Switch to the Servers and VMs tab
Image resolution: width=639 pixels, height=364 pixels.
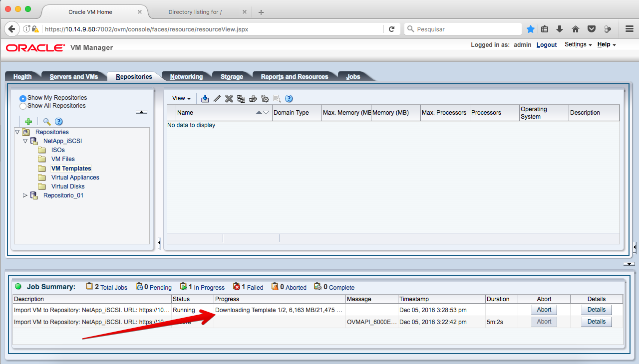tap(74, 77)
